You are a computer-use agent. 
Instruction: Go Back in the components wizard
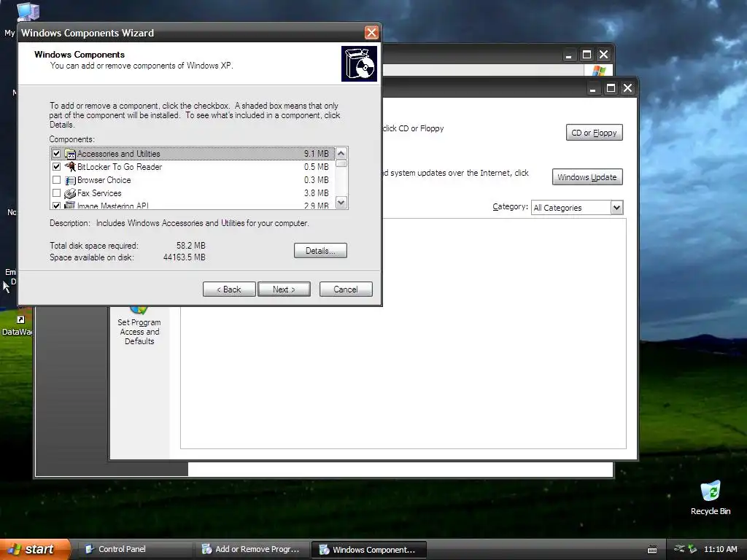tap(229, 289)
